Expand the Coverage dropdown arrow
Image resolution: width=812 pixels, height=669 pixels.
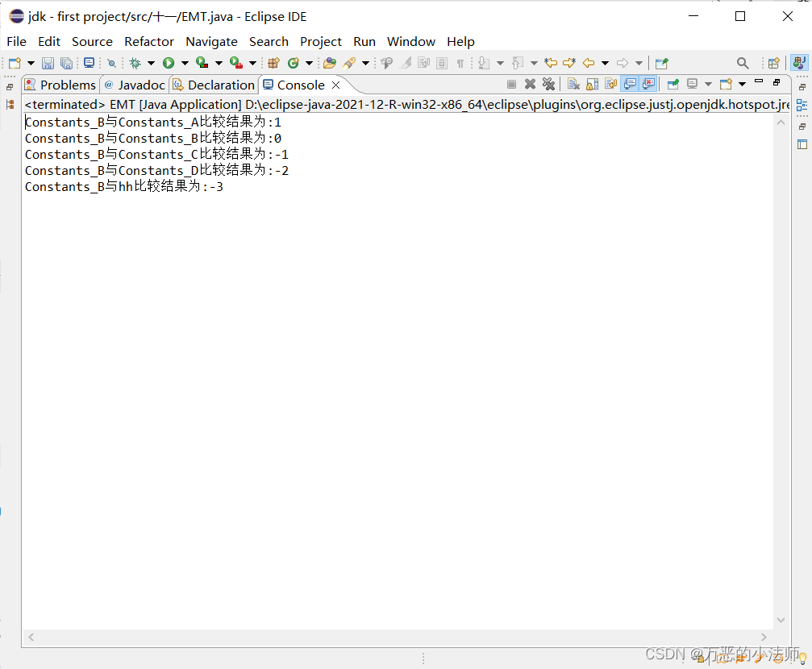pos(219,63)
